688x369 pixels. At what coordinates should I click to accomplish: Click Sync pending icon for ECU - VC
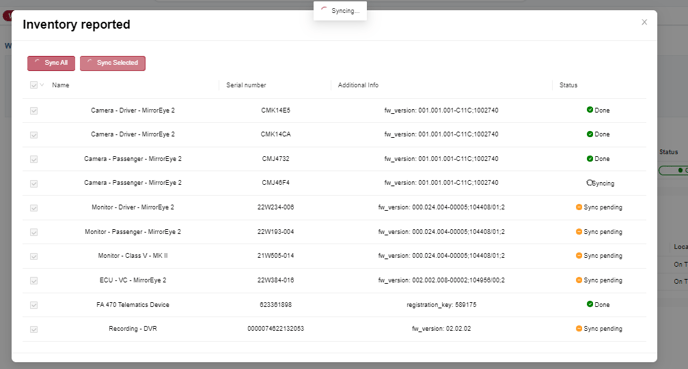click(x=579, y=280)
